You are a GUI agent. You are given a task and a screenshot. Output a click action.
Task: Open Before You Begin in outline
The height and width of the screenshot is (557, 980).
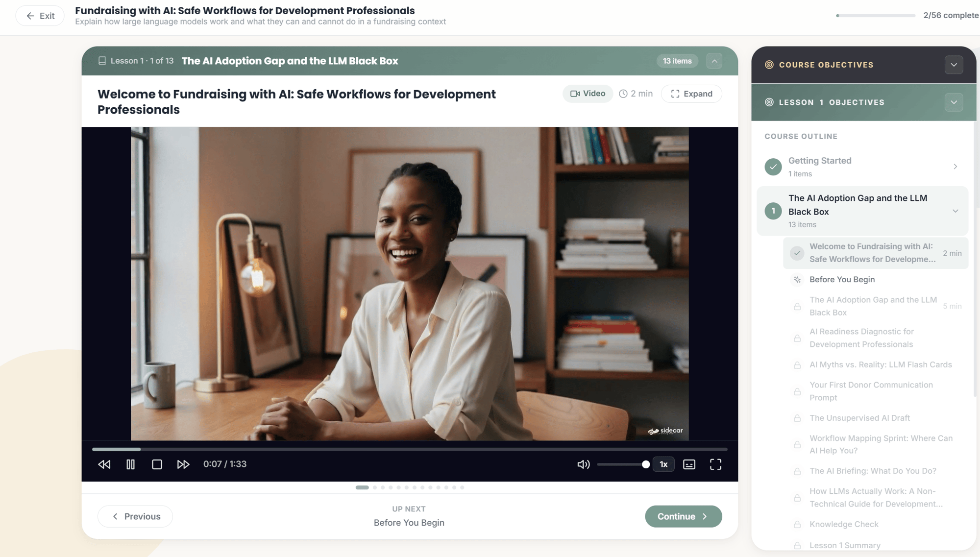coord(876,279)
